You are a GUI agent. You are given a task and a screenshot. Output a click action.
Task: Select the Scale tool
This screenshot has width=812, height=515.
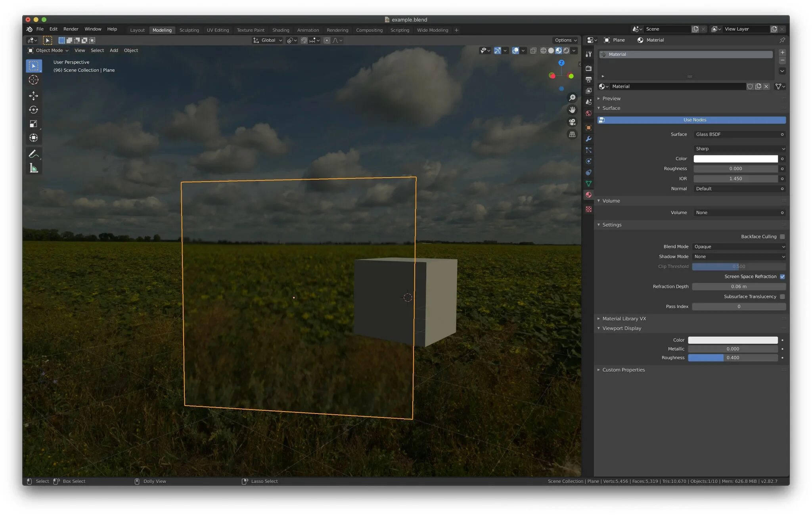pyautogui.click(x=34, y=124)
